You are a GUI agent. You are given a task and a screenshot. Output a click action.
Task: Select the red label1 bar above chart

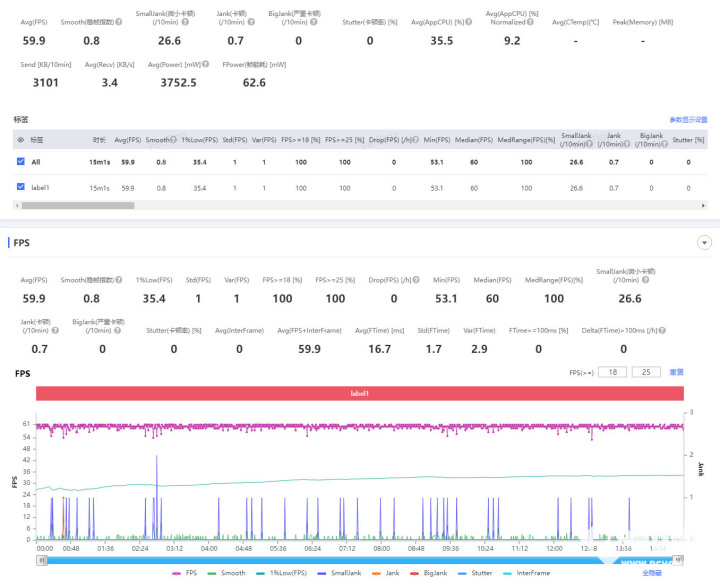(x=359, y=394)
